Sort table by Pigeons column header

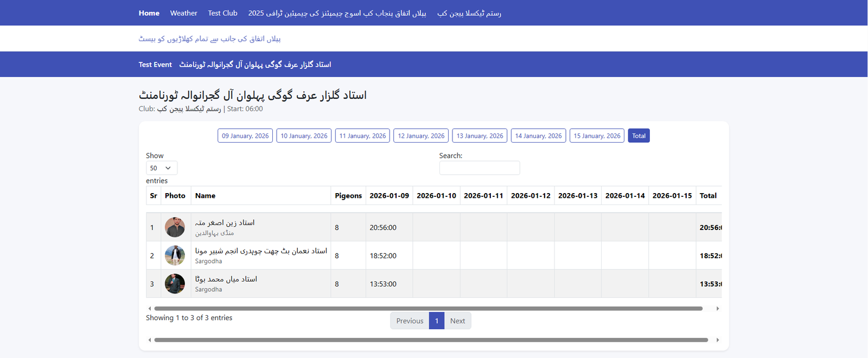(x=348, y=196)
